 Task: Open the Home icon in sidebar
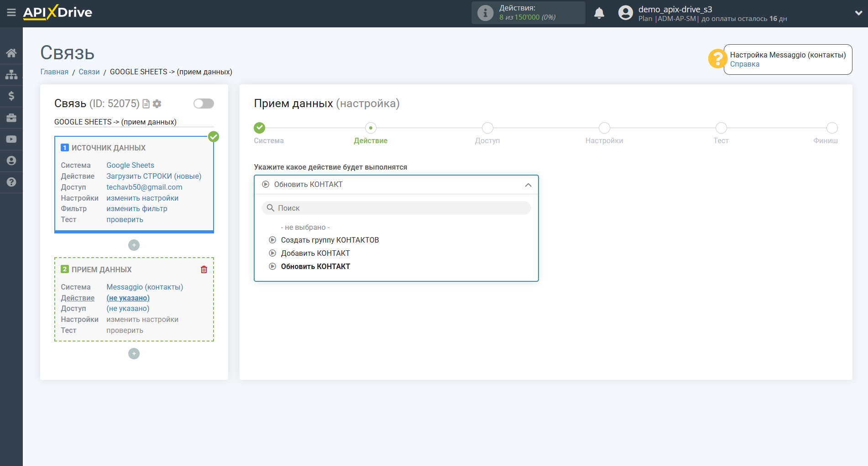pyautogui.click(x=11, y=53)
